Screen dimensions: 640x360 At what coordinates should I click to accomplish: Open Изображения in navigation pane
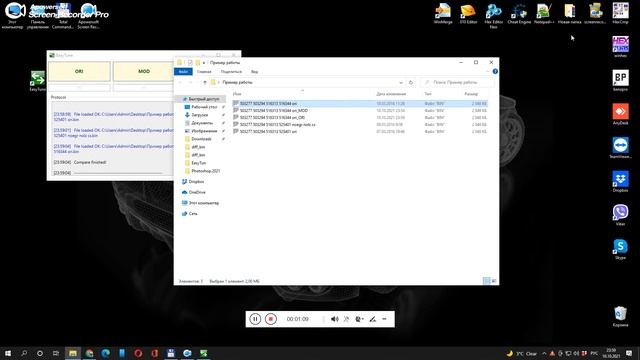[x=204, y=131]
